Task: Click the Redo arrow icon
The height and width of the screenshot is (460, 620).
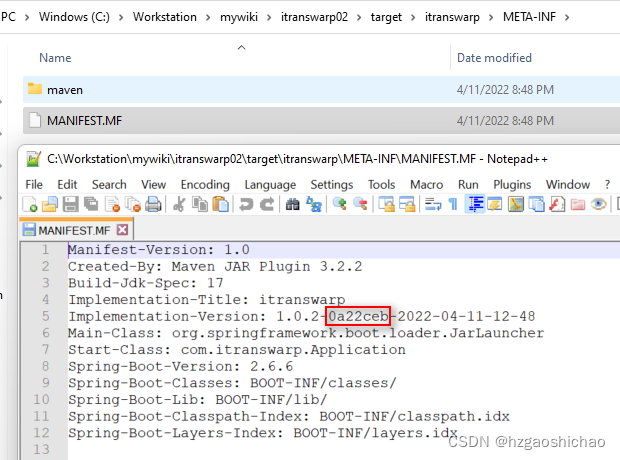Action: pyautogui.click(x=267, y=204)
